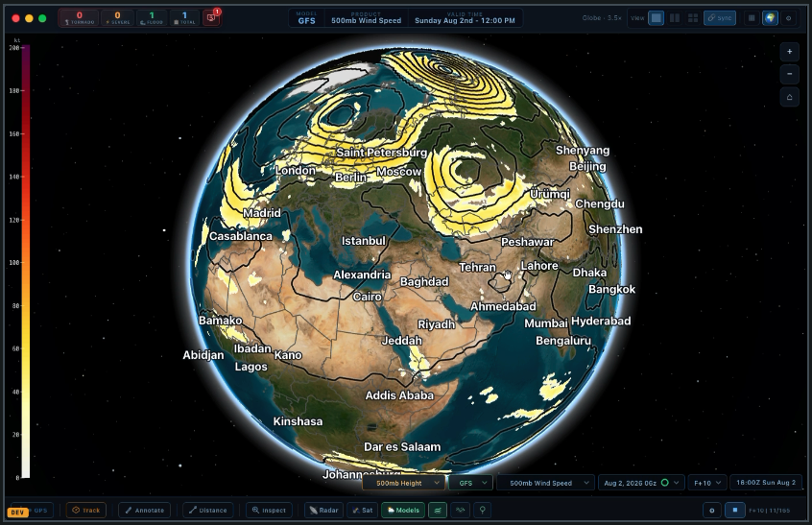Switch to single-pane view layout
Image resolution: width=812 pixels, height=525 pixels.
tap(657, 18)
